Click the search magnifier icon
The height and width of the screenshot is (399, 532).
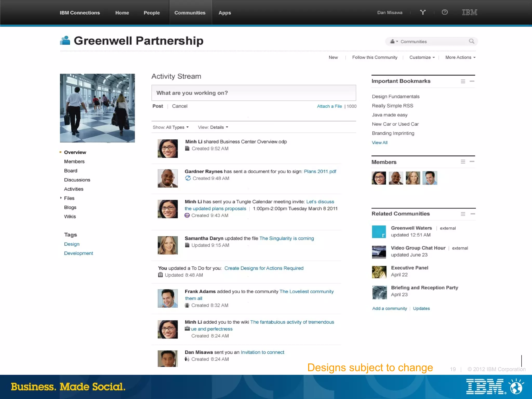coord(471,41)
